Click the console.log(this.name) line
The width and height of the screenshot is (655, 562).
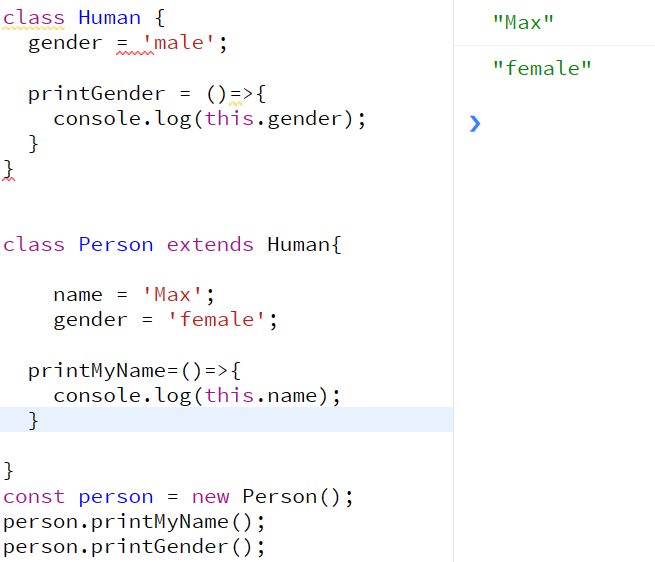pyautogui.click(x=197, y=395)
